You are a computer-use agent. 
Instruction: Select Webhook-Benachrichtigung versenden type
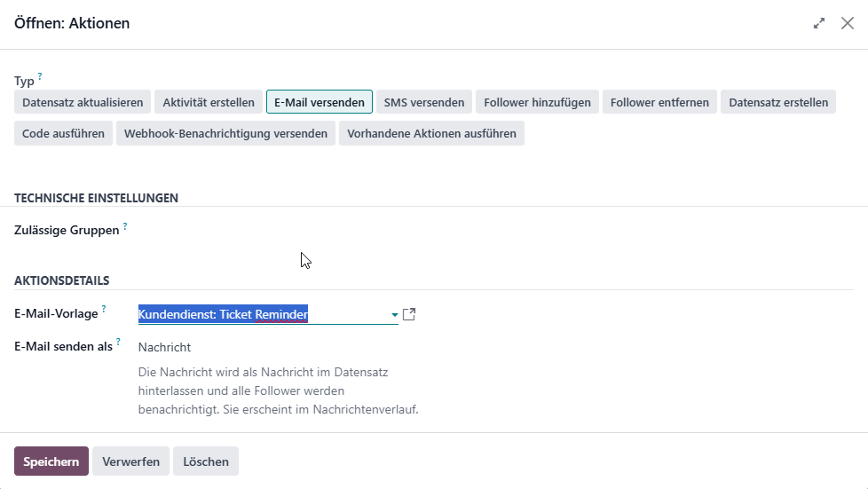[x=225, y=133]
